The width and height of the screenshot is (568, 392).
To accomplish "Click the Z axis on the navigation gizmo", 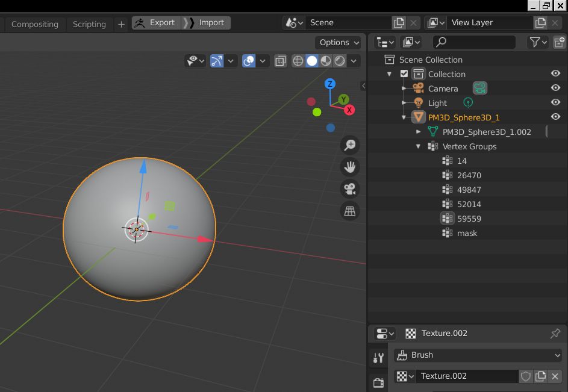I will click(329, 84).
